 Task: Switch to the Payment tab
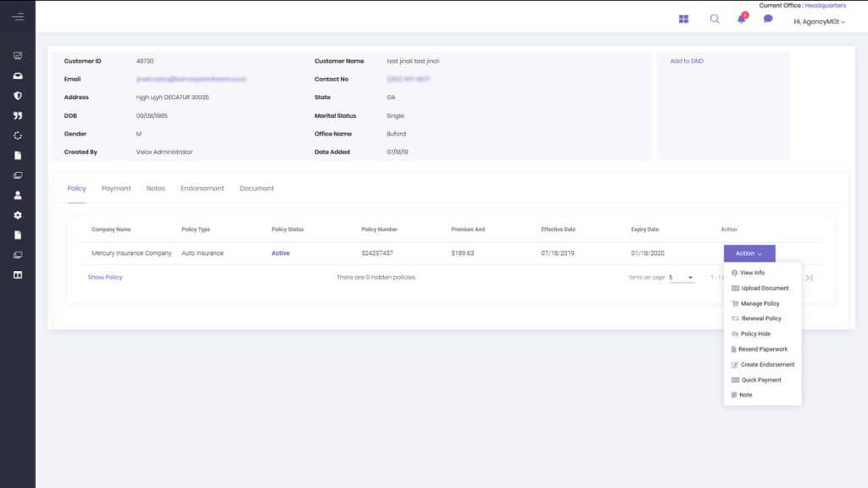click(x=116, y=188)
